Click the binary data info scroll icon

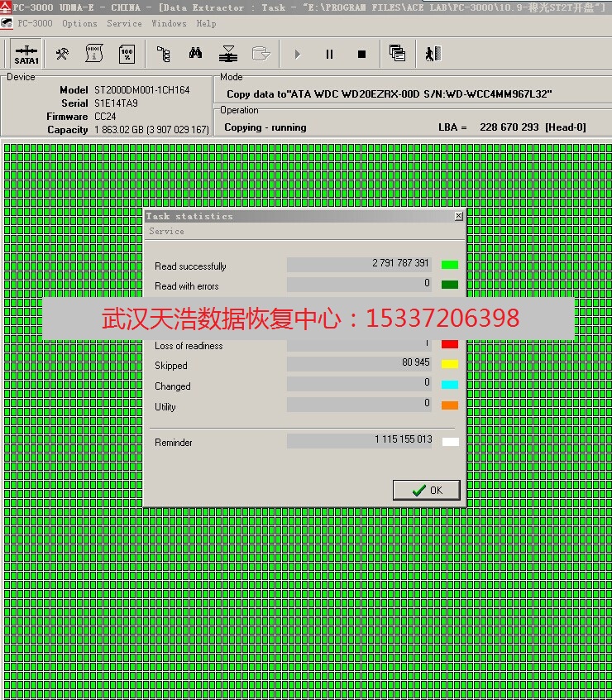pos(94,55)
